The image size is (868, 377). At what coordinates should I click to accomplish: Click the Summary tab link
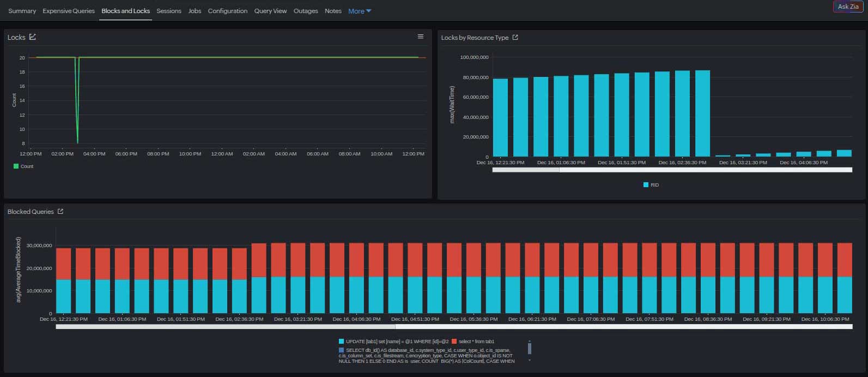[22, 11]
